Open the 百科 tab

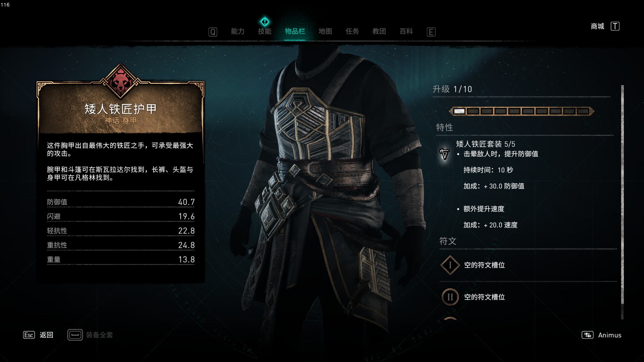(406, 32)
